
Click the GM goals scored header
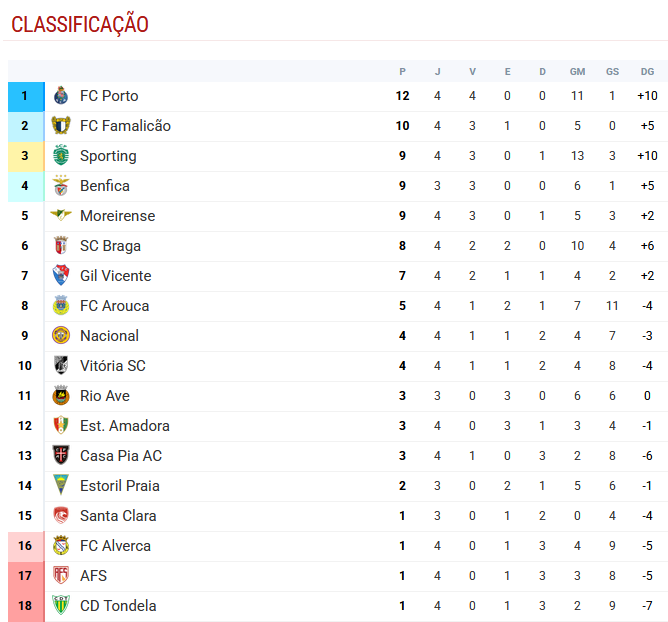tap(577, 72)
